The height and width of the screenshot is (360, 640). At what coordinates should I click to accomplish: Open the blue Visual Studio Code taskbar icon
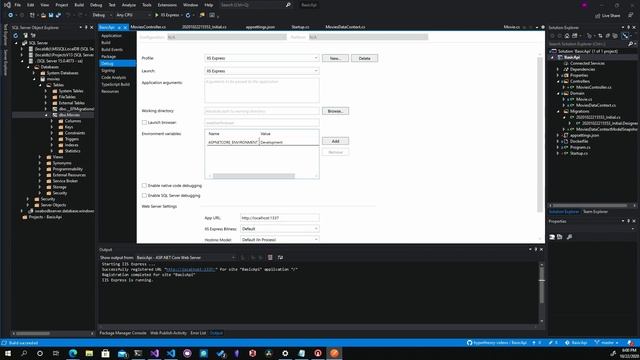coord(171,353)
